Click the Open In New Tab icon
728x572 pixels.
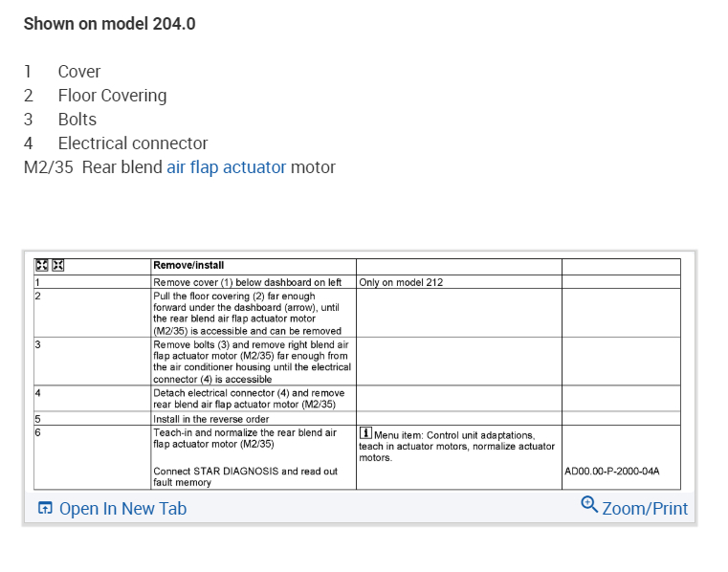pos(45,508)
